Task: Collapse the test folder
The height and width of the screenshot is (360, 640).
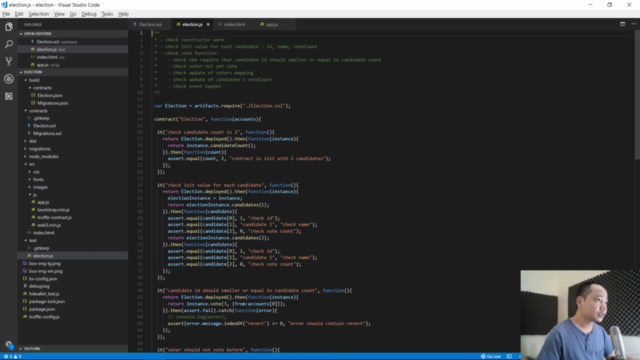Action: tap(73, 240)
